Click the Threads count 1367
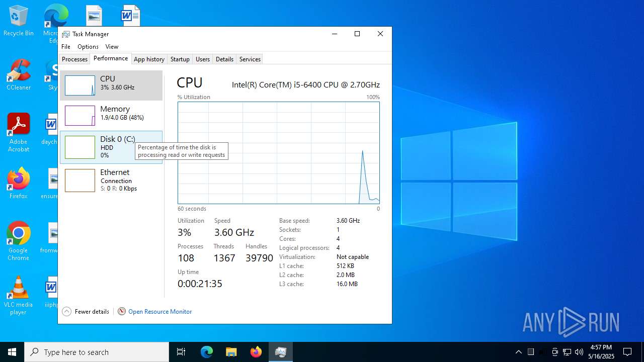 pyautogui.click(x=224, y=258)
